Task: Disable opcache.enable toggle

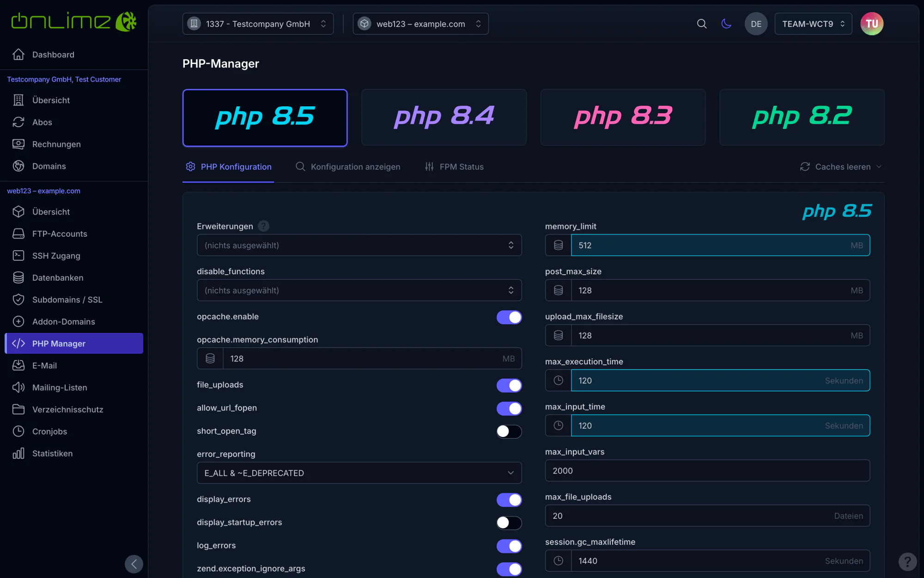Action: point(509,317)
